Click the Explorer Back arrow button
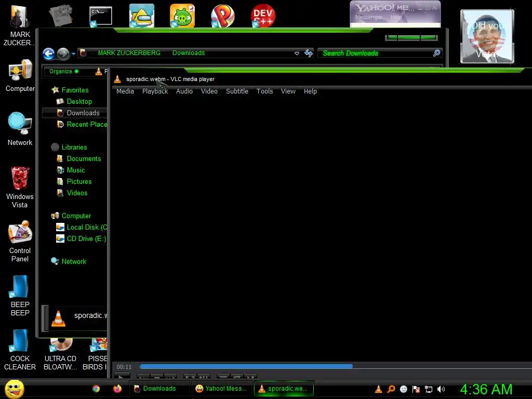532x399 pixels. pos(48,54)
